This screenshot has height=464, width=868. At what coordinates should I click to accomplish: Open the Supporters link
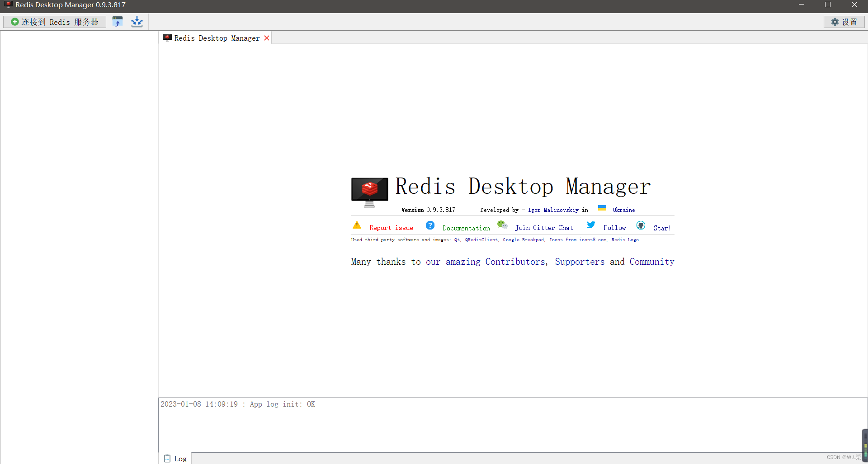pyautogui.click(x=580, y=262)
